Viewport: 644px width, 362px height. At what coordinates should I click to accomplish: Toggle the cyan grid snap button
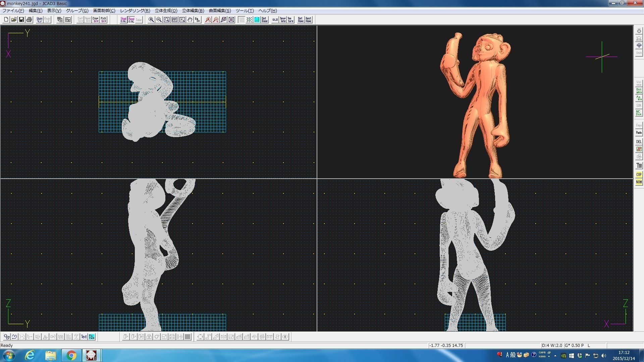[x=257, y=20]
